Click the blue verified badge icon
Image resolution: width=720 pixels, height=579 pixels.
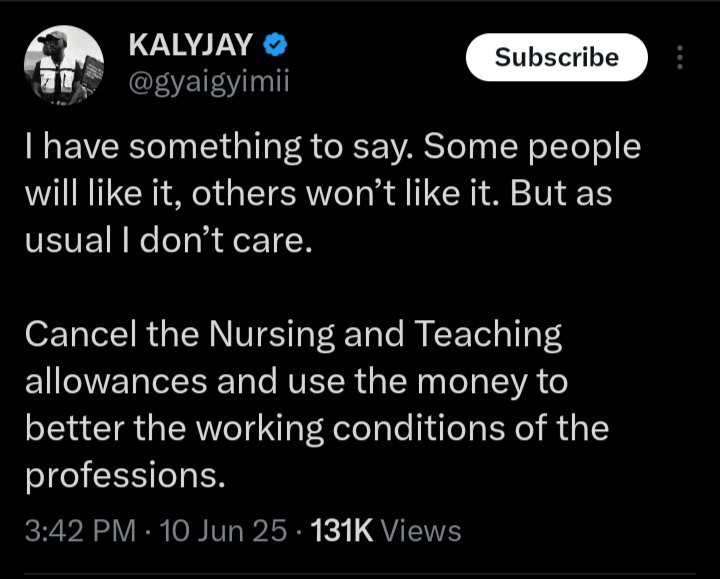tap(274, 45)
